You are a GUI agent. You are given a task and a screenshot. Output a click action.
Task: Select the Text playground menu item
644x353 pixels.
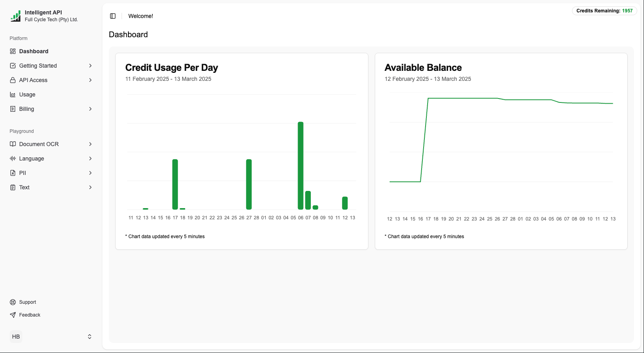(24, 187)
